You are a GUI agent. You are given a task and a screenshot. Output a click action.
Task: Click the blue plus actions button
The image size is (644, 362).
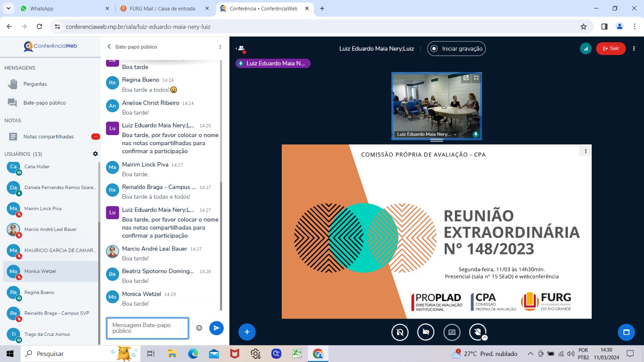[247, 332]
